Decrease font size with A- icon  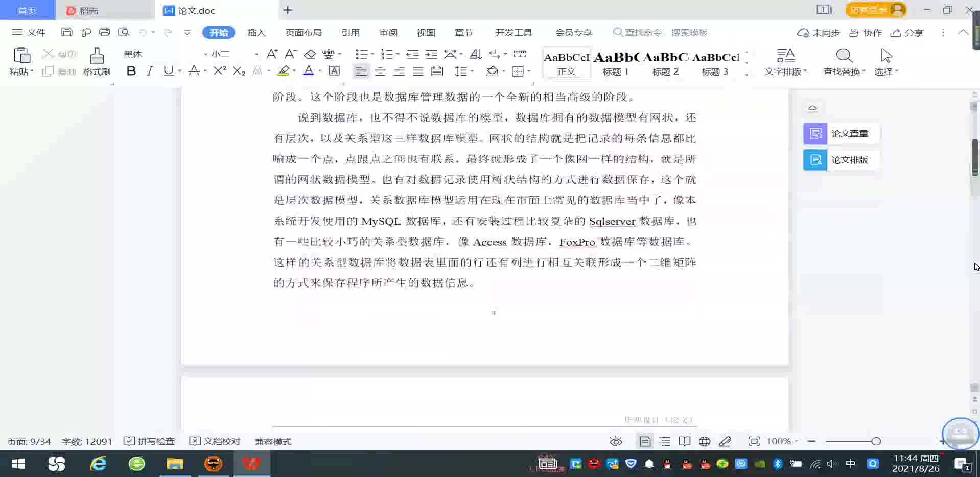[290, 54]
